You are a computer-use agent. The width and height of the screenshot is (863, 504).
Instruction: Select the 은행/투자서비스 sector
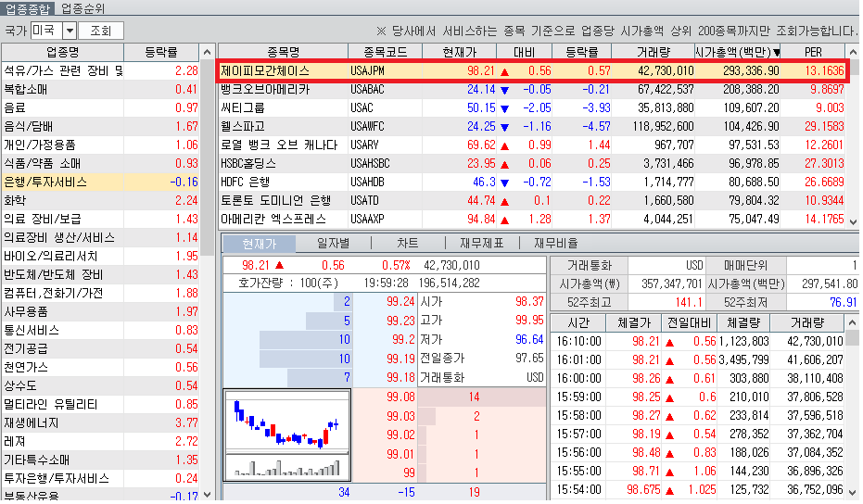[x=101, y=183]
